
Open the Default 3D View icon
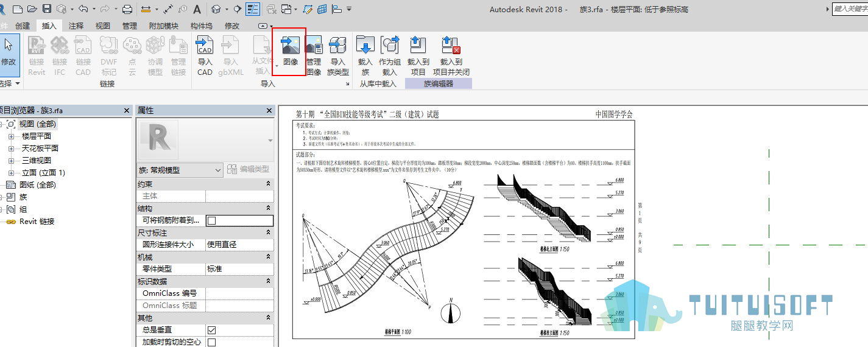[x=216, y=9]
